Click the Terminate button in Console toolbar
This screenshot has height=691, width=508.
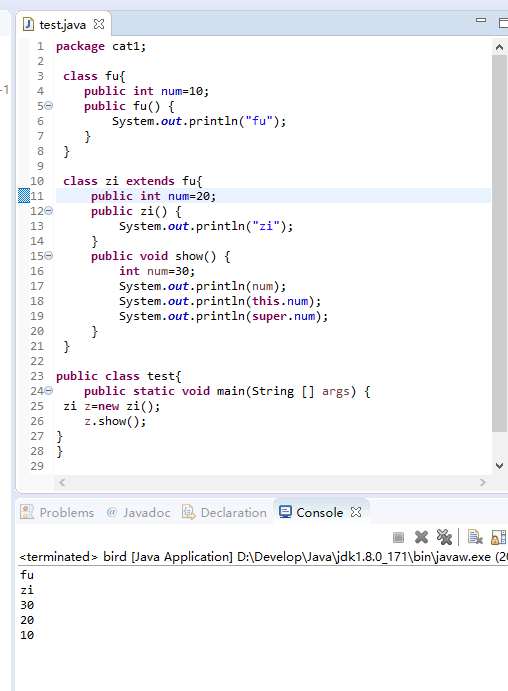398,537
